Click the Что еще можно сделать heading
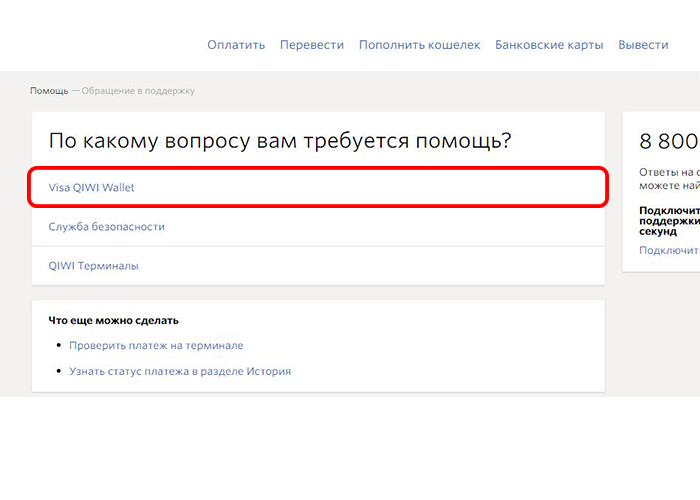 point(113,321)
